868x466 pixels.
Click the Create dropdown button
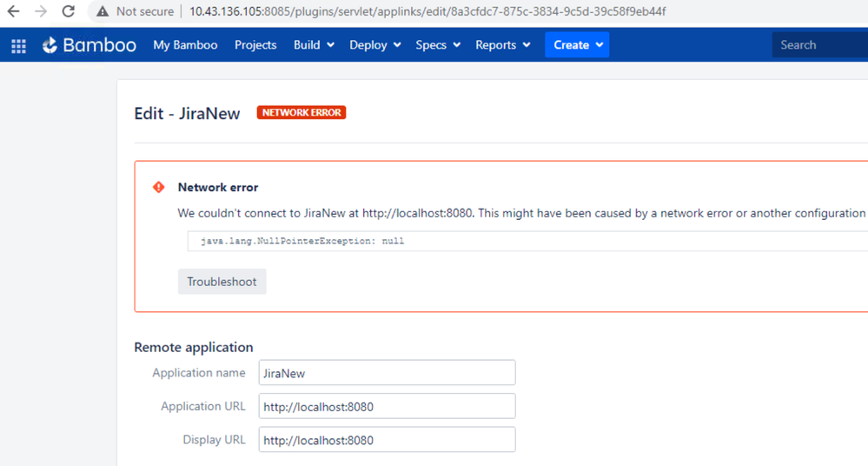coord(578,45)
